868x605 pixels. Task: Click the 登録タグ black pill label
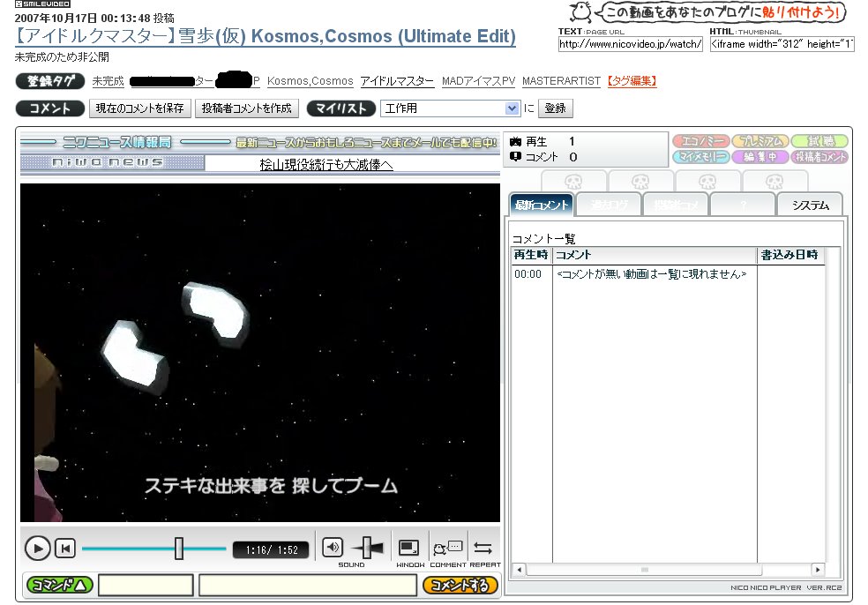point(49,81)
